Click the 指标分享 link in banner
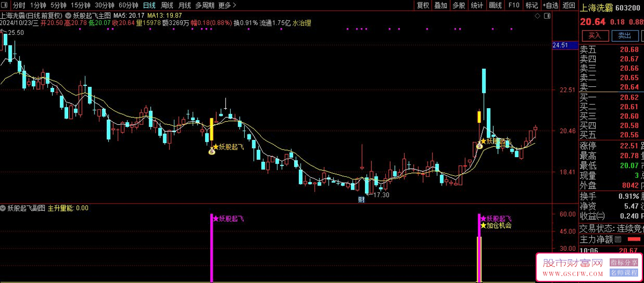The height and width of the screenshot is (283, 644). click(624, 263)
